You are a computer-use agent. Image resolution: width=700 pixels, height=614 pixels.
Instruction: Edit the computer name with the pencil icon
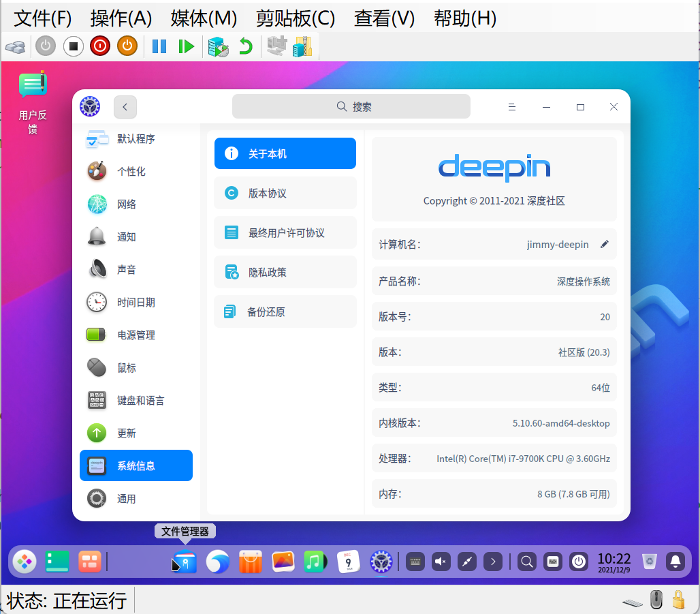click(x=605, y=244)
